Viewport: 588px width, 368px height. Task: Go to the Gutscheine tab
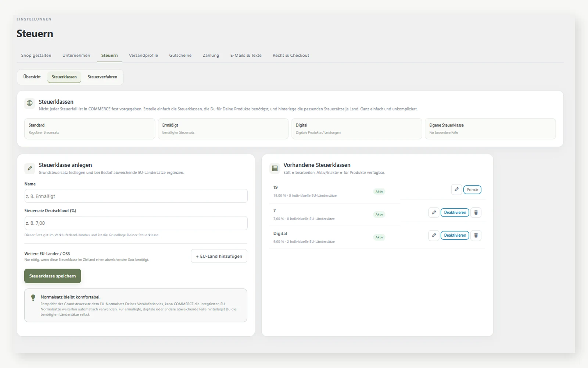click(x=180, y=55)
